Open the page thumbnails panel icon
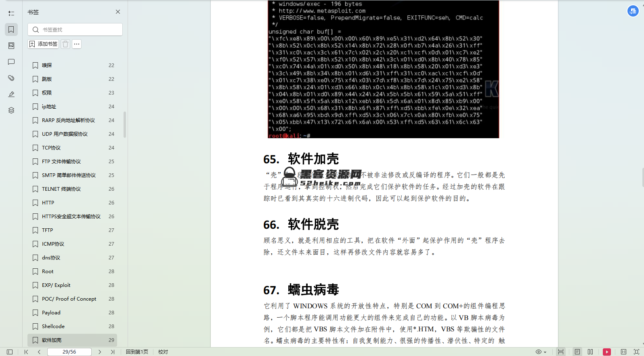This screenshot has height=356, width=644. click(11, 46)
